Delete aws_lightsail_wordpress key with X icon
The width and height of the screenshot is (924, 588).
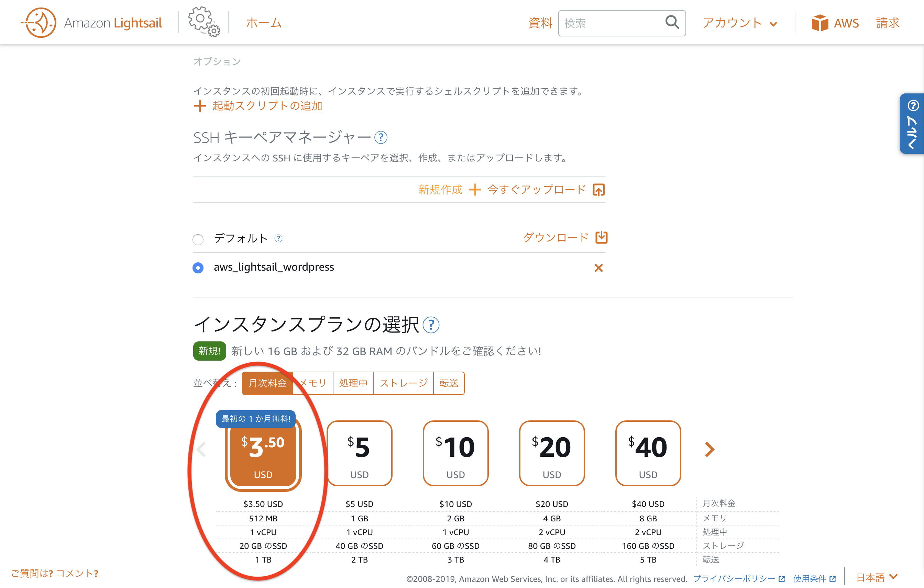point(598,268)
